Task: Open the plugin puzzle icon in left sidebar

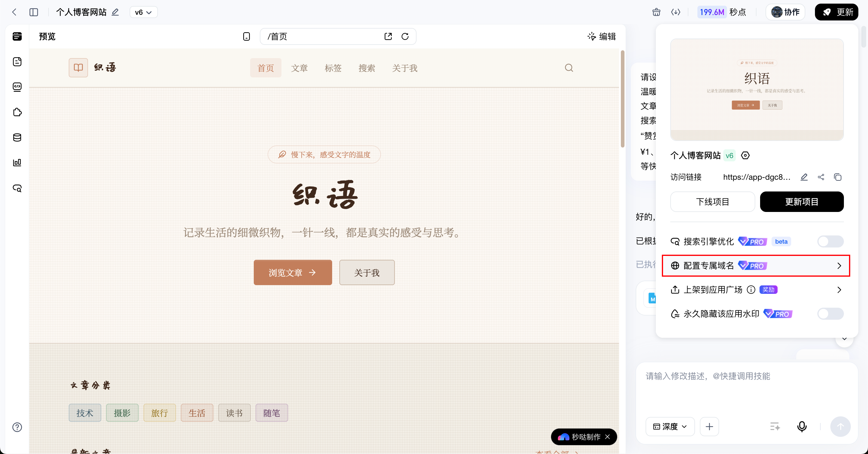Action: tap(17, 112)
